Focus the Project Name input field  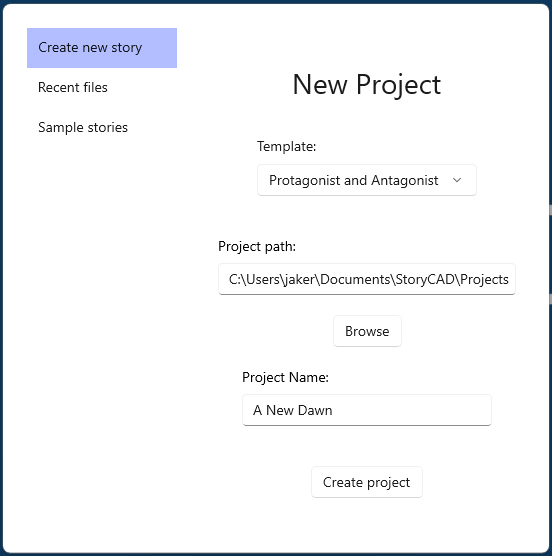367,410
